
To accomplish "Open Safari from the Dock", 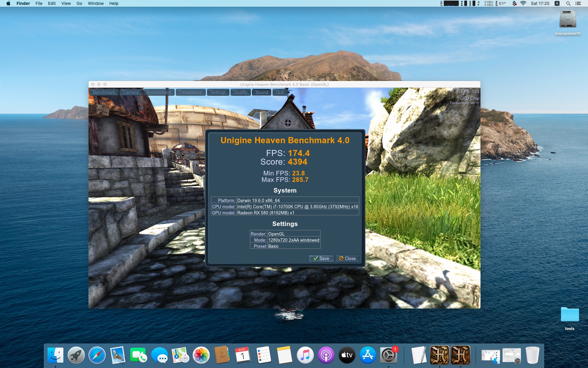I will (97, 355).
